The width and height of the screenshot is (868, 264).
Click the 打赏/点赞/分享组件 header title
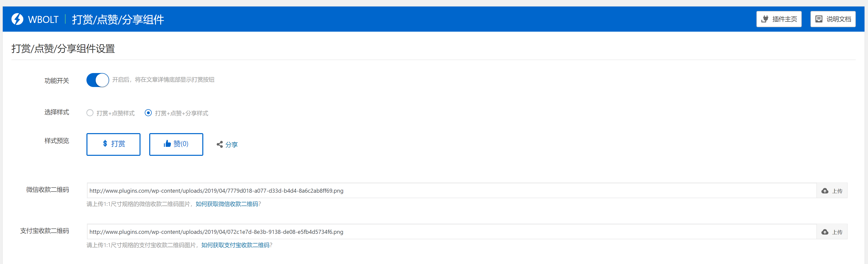(118, 19)
